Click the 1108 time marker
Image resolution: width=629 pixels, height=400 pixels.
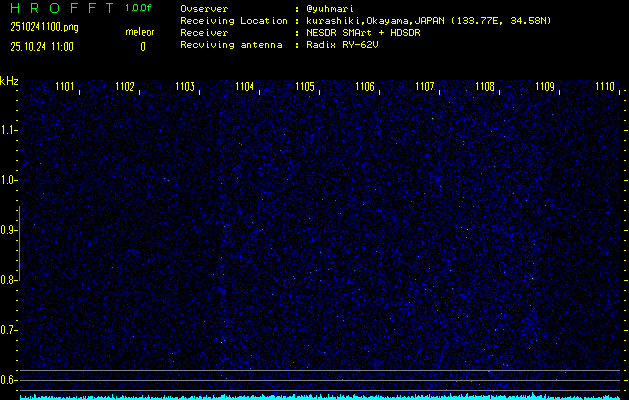(485, 88)
